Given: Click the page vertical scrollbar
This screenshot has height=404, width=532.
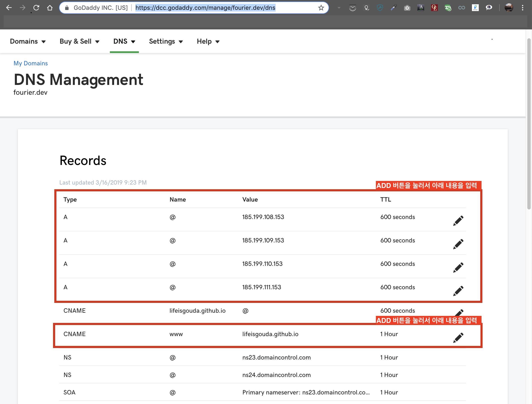Looking at the screenshot, I should click(x=529, y=124).
